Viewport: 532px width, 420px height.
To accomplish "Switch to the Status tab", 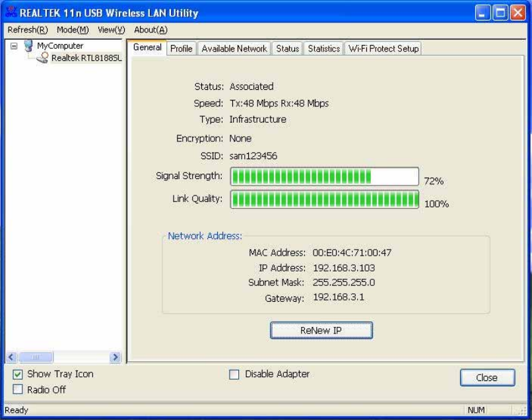I will pos(287,49).
